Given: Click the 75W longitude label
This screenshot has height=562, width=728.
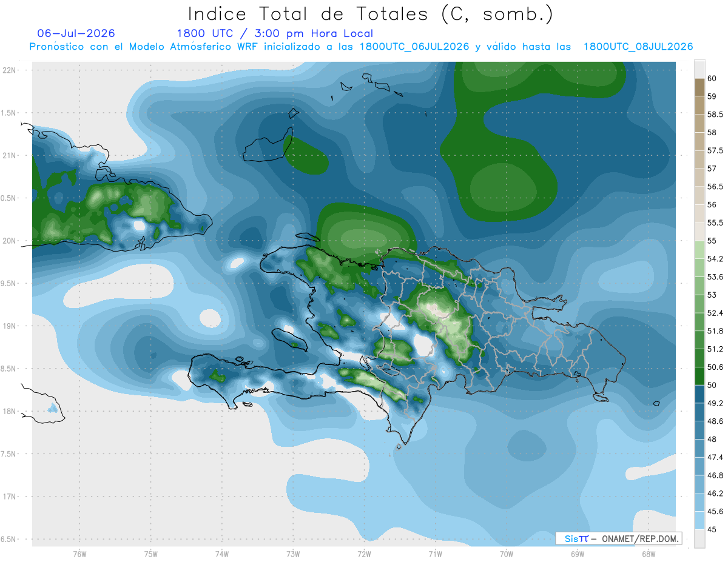Looking at the screenshot, I should tap(151, 554).
